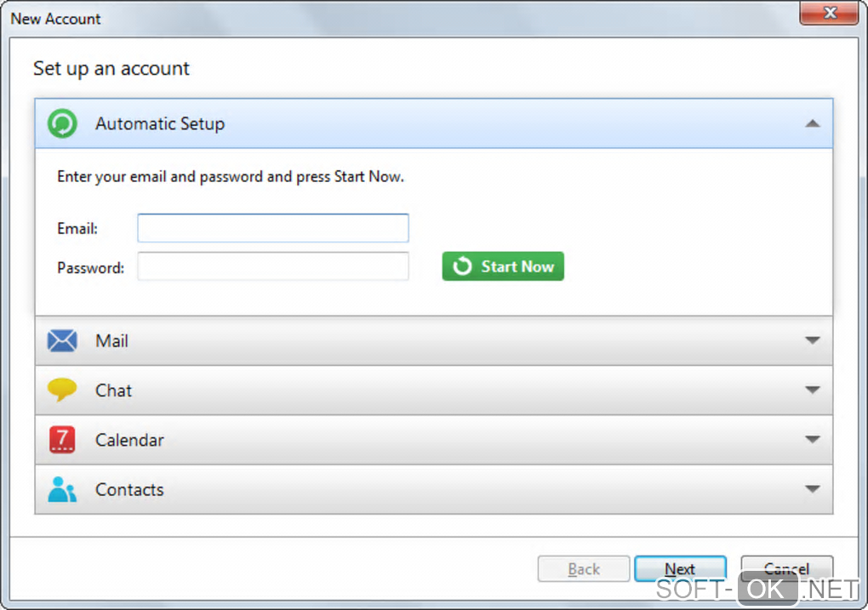The image size is (868, 610).
Task: Click the blue Contacts people icon
Action: [x=62, y=489]
